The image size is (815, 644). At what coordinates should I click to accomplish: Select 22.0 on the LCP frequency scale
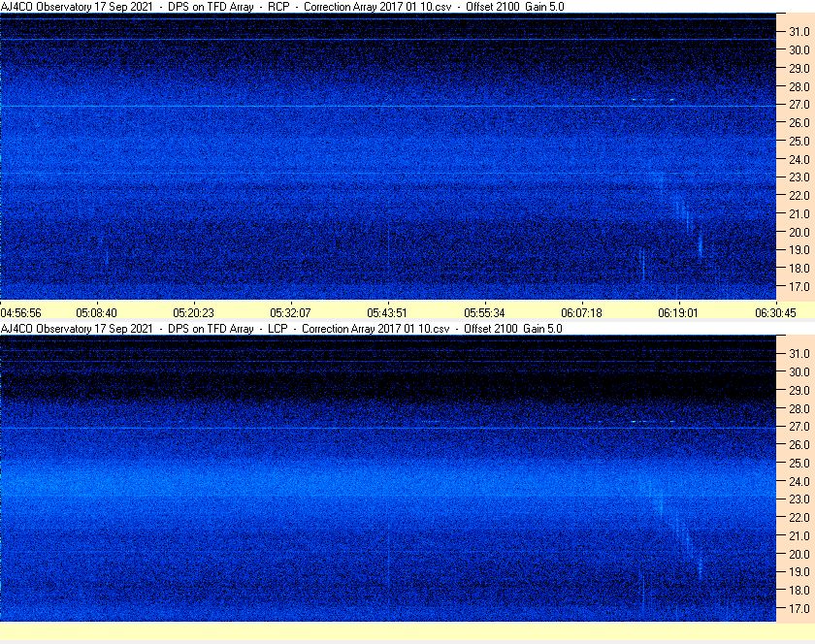coord(799,517)
